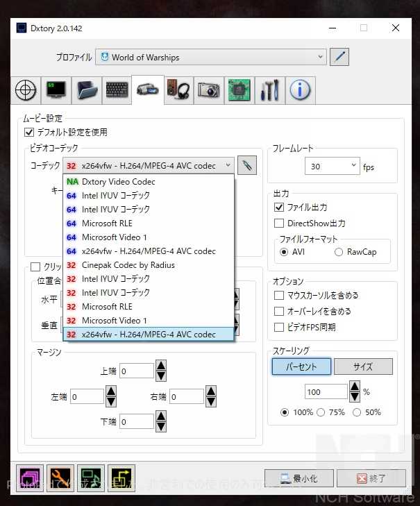Screen dimensions: 420x506
Task: Click the purple windows icon at bottom
Action: click(30, 478)
